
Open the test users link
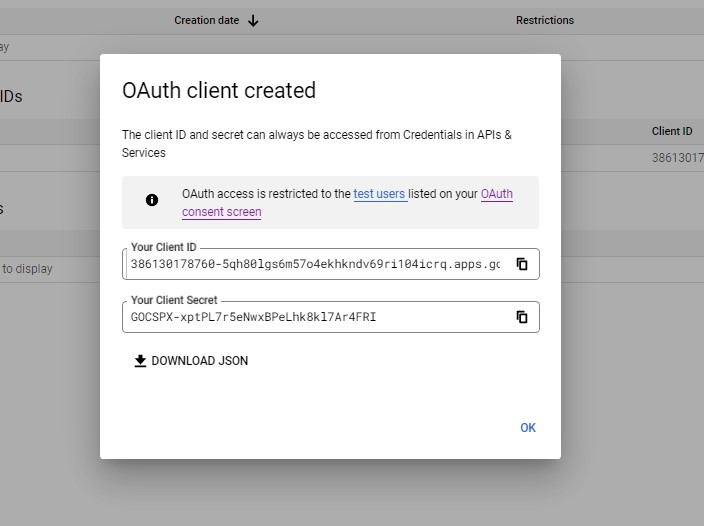pyautogui.click(x=379, y=194)
